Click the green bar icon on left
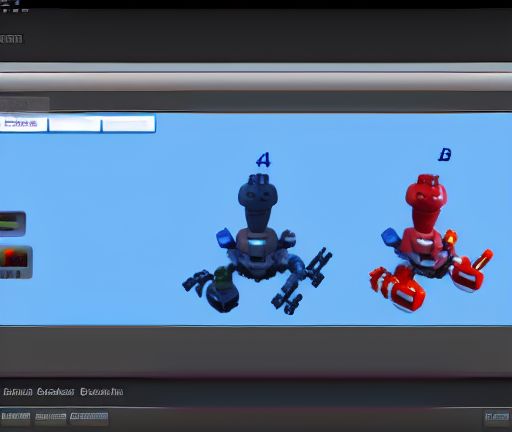Screen dimensions: 512x432 (12, 224)
